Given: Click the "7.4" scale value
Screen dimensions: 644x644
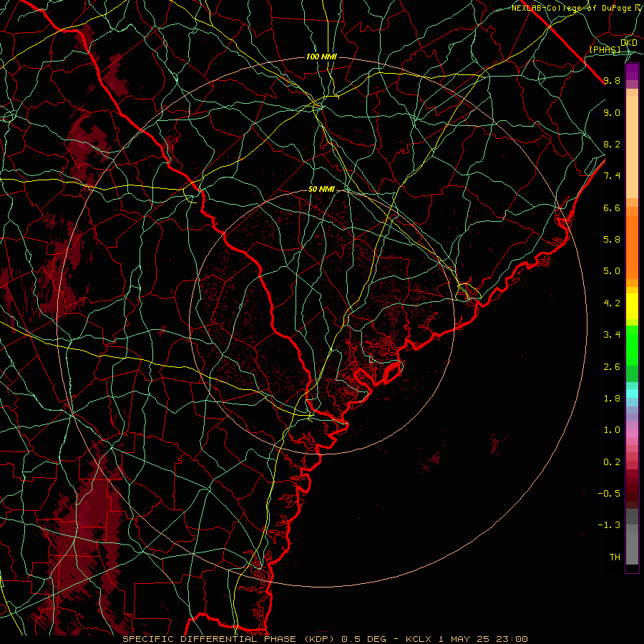Looking at the screenshot, I should (612, 176).
